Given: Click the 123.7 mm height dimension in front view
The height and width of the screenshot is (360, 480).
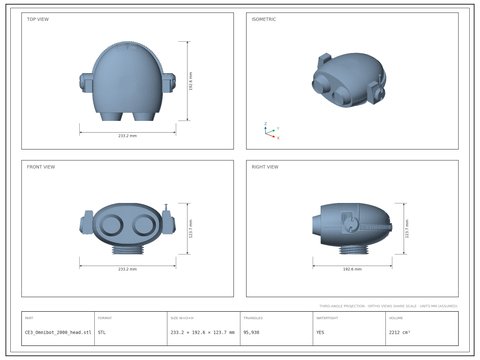Looking at the screenshot, I should click(x=191, y=228).
